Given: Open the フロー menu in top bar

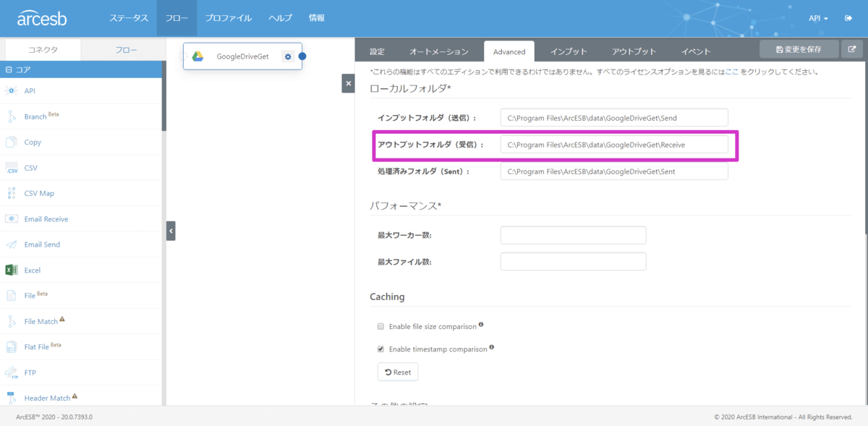Looking at the screenshot, I should pos(176,18).
